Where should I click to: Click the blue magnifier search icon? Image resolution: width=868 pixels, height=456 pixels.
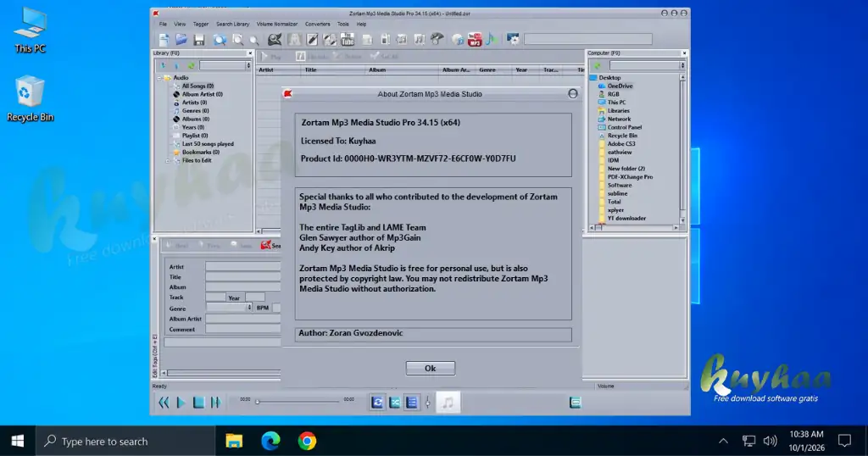(x=220, y=39)
